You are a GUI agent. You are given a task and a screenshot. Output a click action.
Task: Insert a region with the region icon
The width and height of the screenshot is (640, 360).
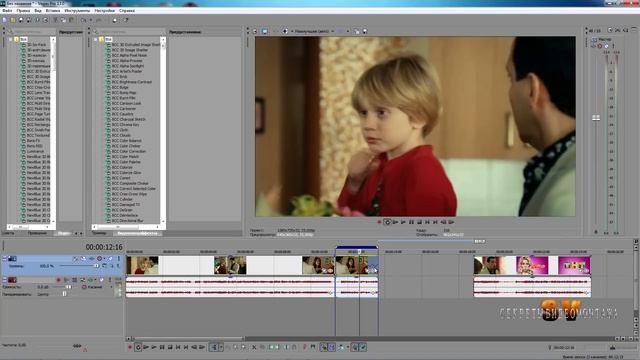(313, 347)
